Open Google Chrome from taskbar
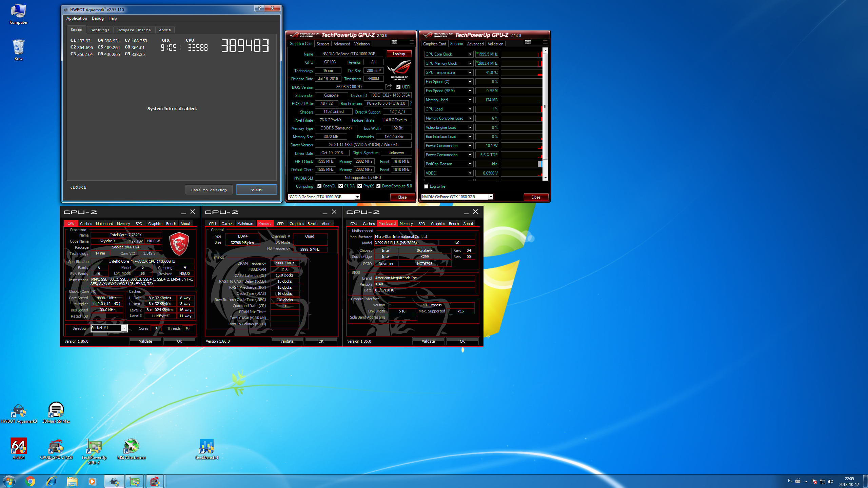Viewport: 868px width, 488px height. pyautogui.click(x=30, y=481)
